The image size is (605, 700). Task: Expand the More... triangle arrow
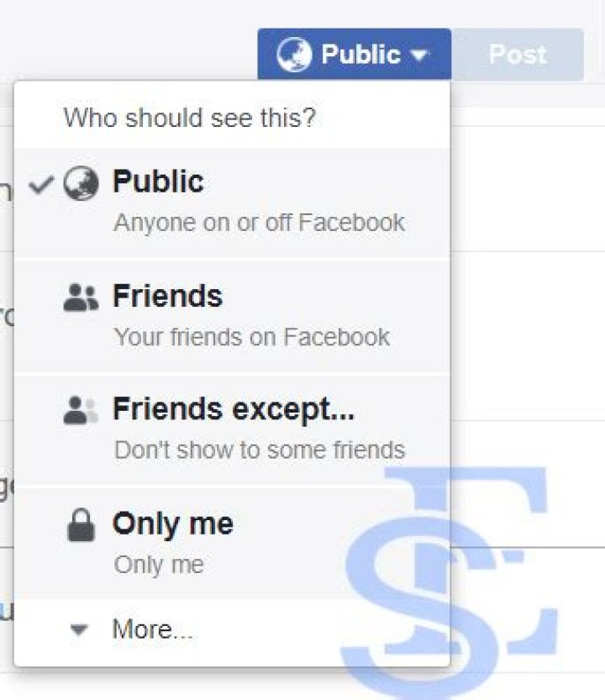pos(79,629)
